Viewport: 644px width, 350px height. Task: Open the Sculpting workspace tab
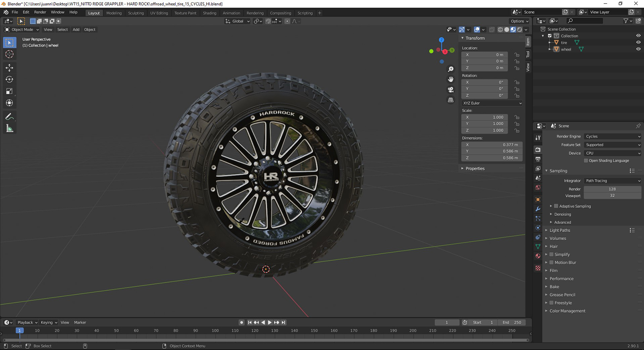[x=136, y=13]
